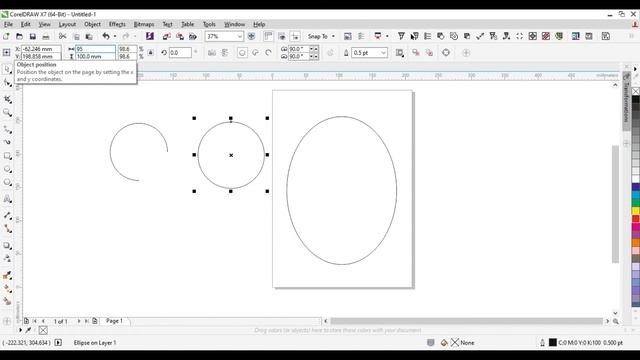This screenshot has width=640, height=360.
Task: Select the Text tool
Action: point(7,199)
